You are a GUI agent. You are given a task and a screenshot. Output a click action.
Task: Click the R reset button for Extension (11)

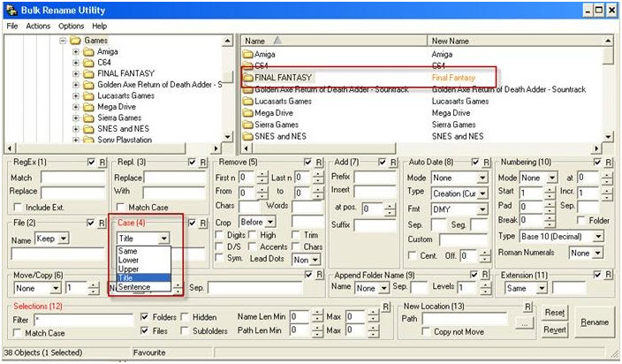pos(608,275)
